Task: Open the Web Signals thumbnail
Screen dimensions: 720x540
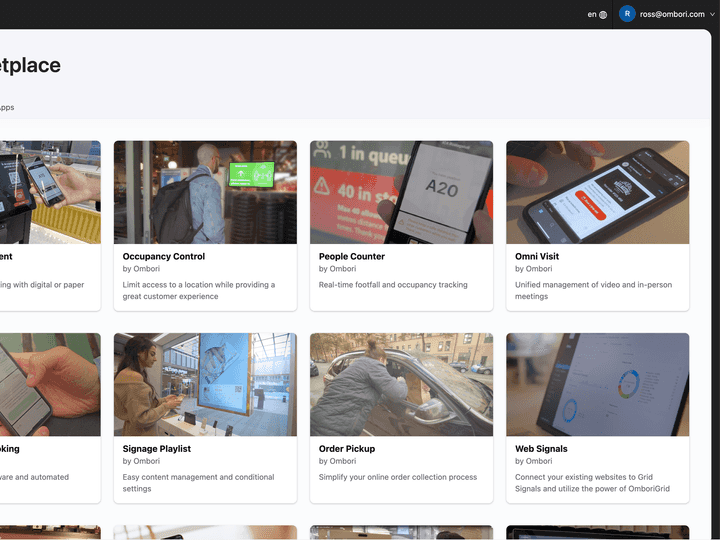Action: click(x=597, y=384)
